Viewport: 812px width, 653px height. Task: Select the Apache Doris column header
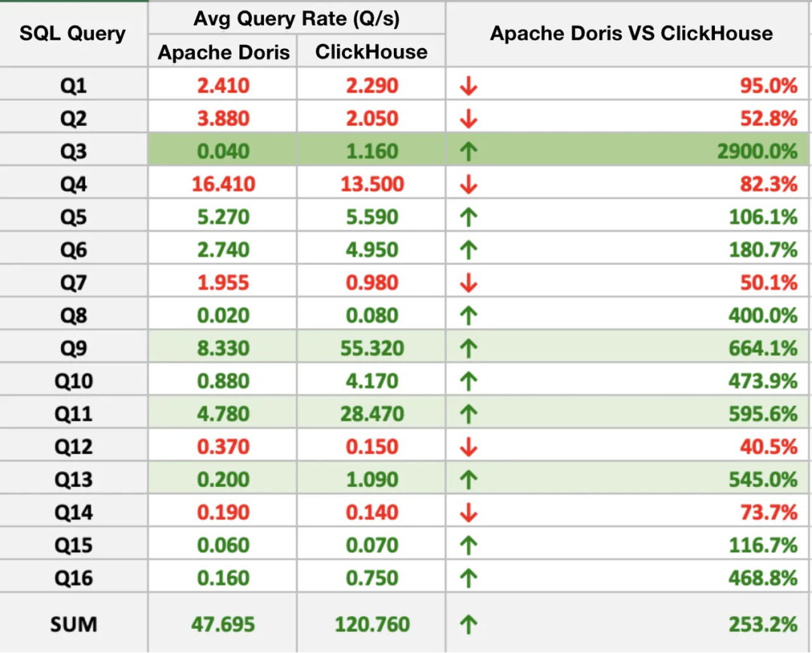223,52
